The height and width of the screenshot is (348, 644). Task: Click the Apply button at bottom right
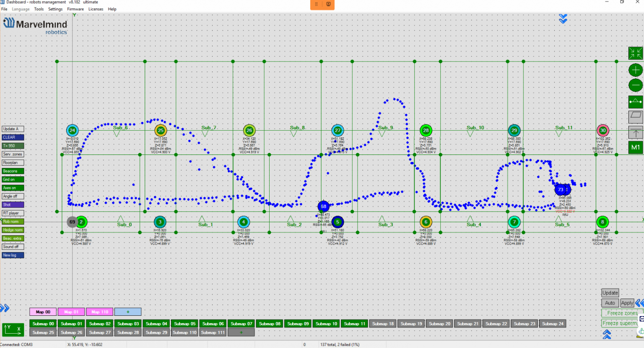click(627, 303)
